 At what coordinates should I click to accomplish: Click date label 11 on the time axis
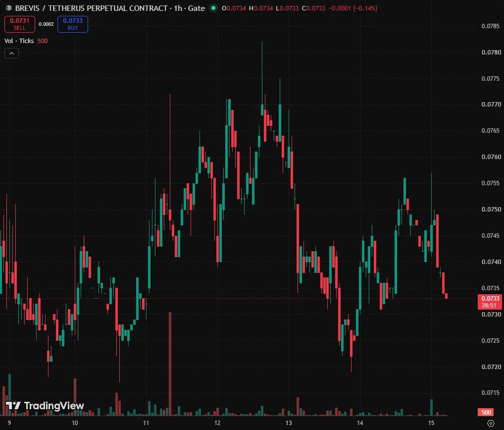click(x=146, y=423)
